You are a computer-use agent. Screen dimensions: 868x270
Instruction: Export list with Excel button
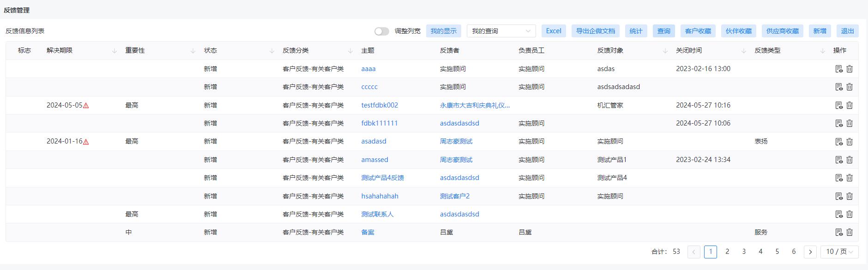pyautogui.click(x=554, y=31)
